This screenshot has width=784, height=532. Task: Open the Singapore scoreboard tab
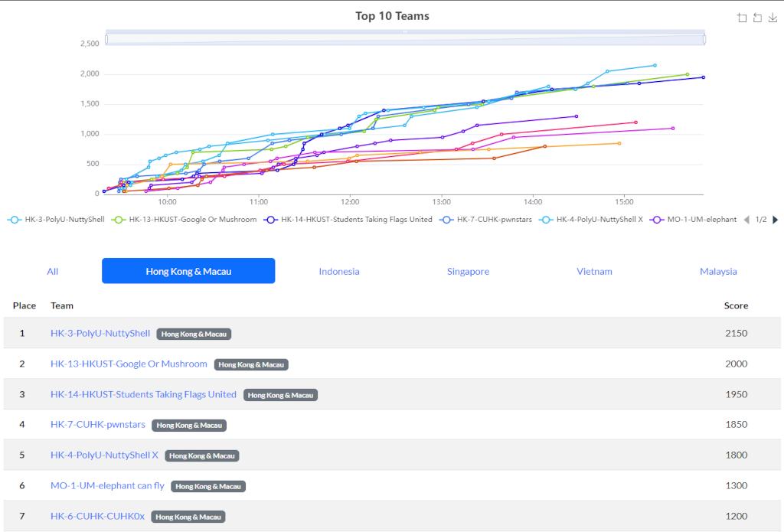pyautogui.click(x=468, y=271)
